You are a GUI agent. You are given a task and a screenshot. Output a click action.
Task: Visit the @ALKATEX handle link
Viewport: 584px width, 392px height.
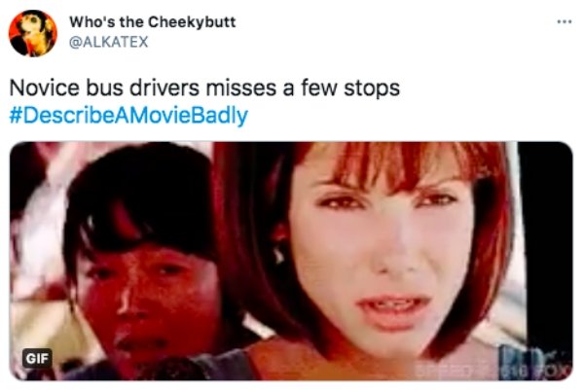coord(109,42)
